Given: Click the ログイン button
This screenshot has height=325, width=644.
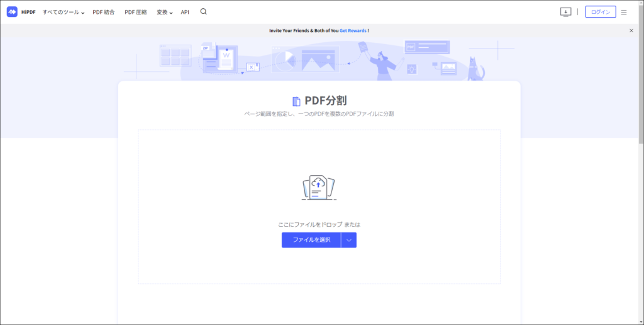Looking at the screenshot, I should point(601,12).
